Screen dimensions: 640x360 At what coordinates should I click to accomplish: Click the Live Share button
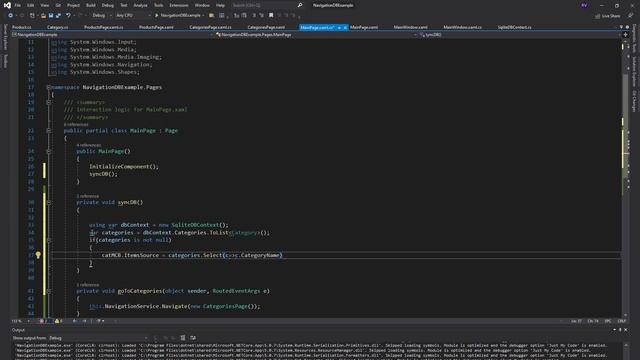(608, 16)
